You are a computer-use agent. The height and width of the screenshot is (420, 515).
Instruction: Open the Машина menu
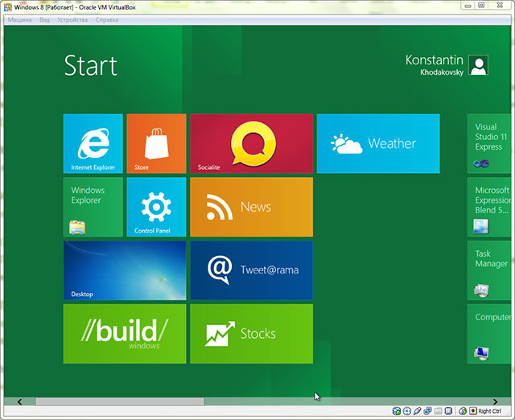(19, 19)
